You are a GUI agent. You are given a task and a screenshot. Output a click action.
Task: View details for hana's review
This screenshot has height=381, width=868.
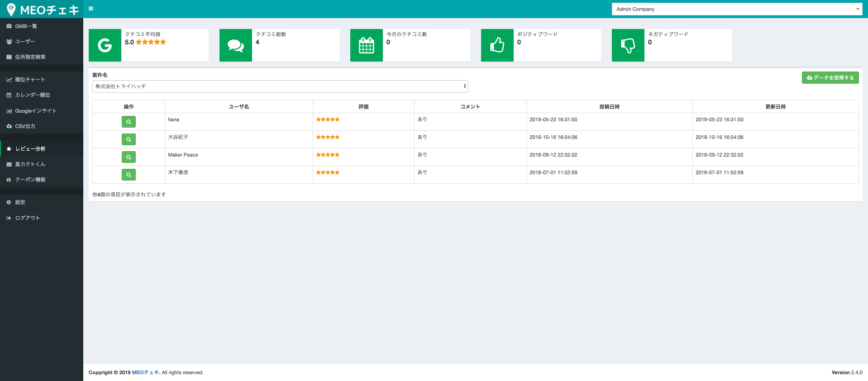pyautogui.click(x=129, y=122)
